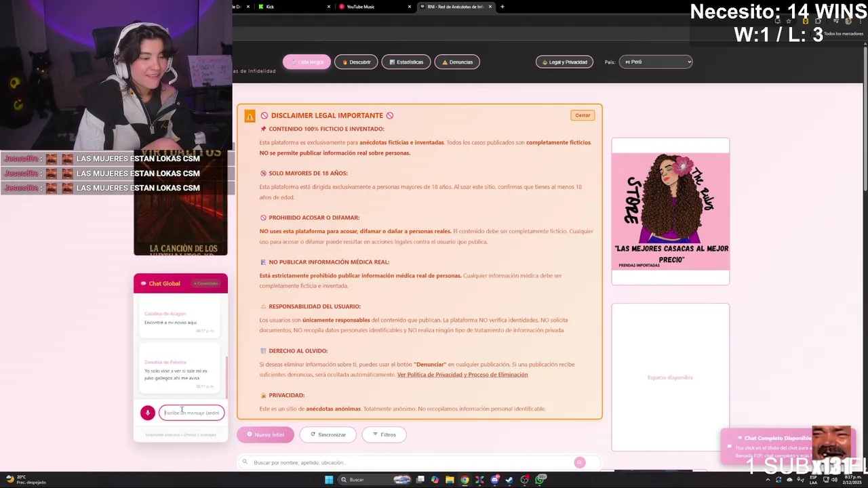Open the Descubrir section

[356, 62]
